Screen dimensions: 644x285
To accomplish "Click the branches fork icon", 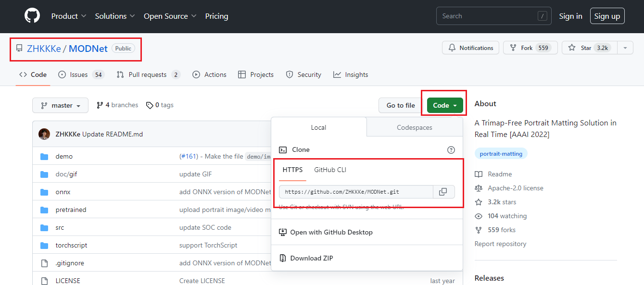I will [x=100, y=105].
